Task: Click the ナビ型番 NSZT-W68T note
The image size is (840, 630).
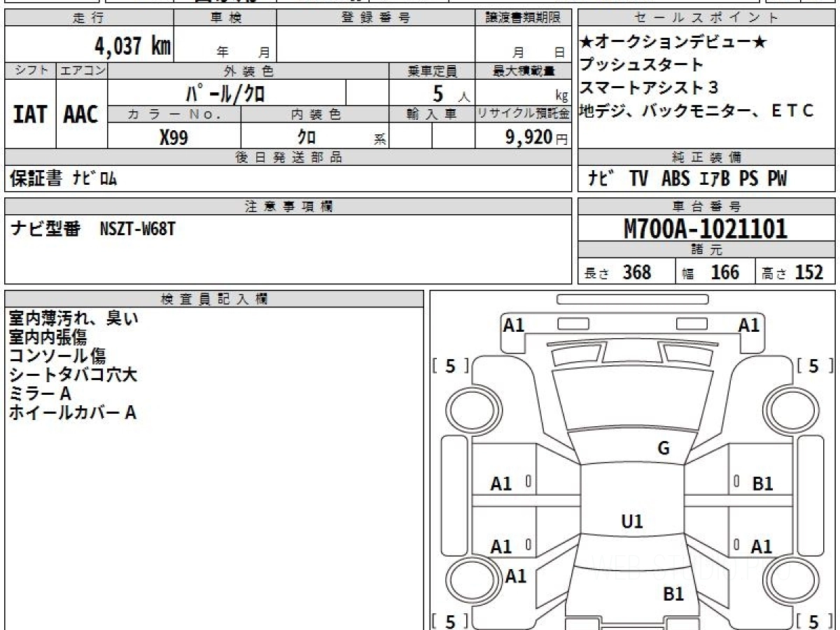Action: [92, 229]
